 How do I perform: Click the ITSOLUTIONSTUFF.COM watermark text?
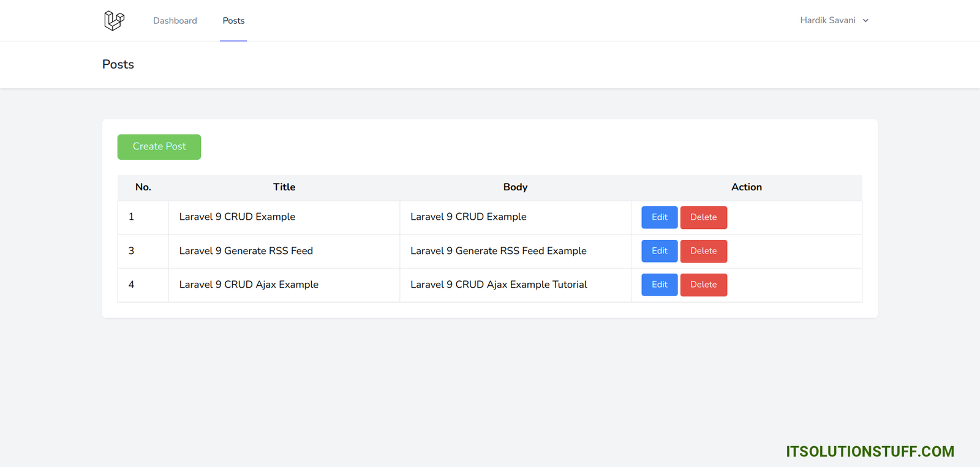pyautogui.click(x=870, y=452)
